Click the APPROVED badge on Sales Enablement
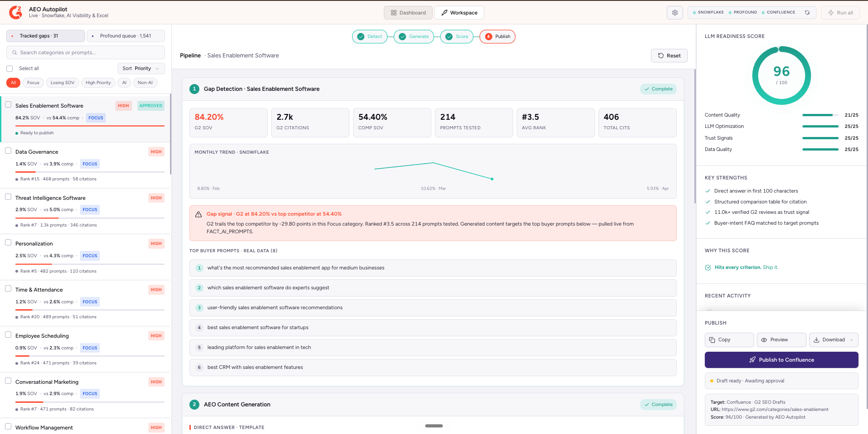Screen dimensions: 868x434 click(x=151, y=106)
